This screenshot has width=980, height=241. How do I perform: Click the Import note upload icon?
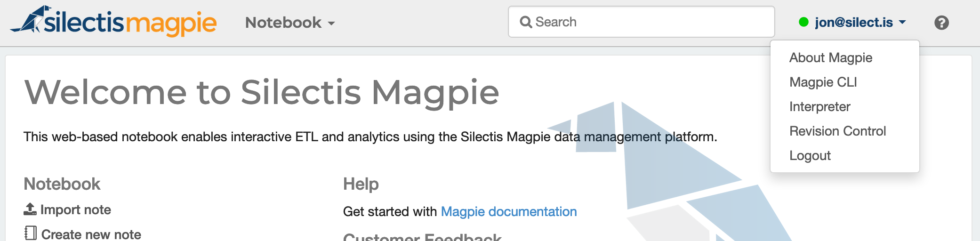(30, 209)
